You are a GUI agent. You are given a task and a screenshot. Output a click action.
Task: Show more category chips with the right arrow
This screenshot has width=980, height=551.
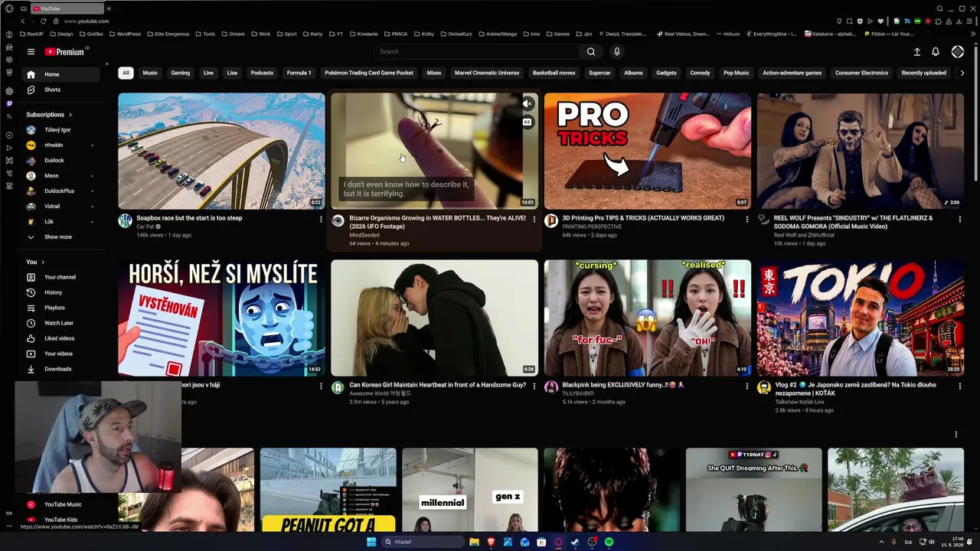pyautogui.click(x=962, y=73)
